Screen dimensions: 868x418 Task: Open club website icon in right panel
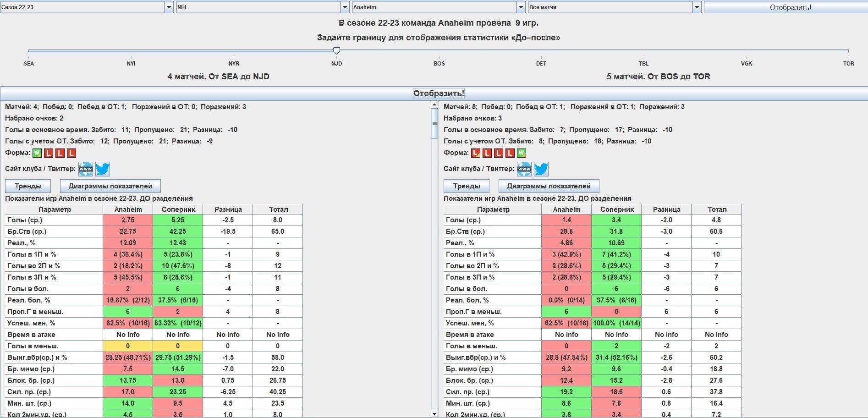click(524, 169)
